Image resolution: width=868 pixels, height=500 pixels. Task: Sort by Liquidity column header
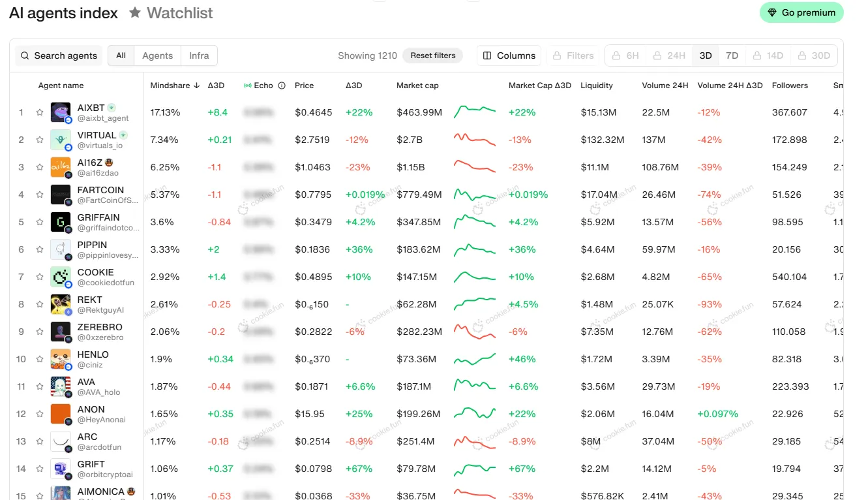coord(597,86)
